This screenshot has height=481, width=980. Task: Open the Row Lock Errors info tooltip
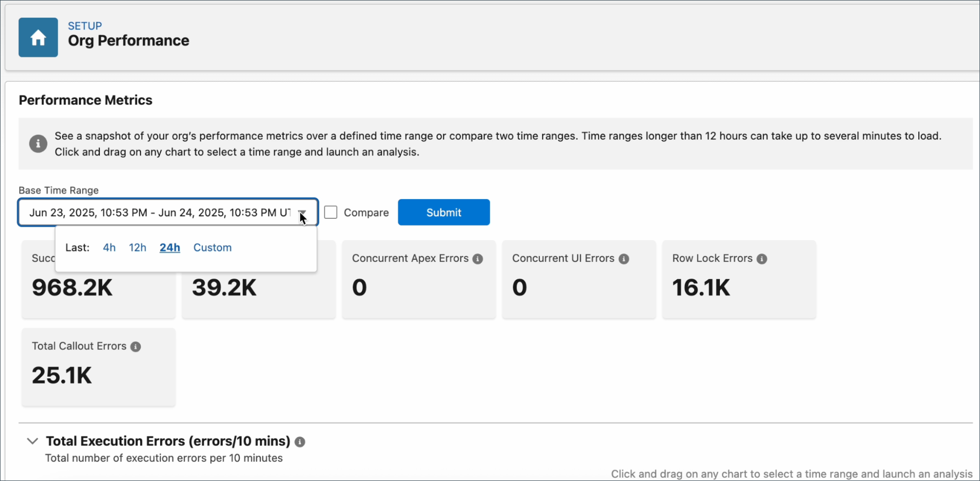pos(763,258)
